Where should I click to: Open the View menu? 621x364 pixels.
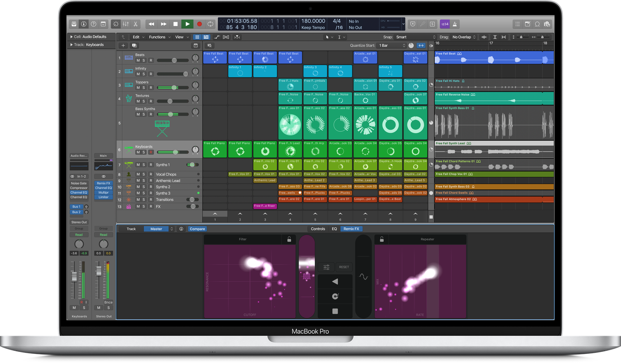pyautogui.click(x=182, y=37)
